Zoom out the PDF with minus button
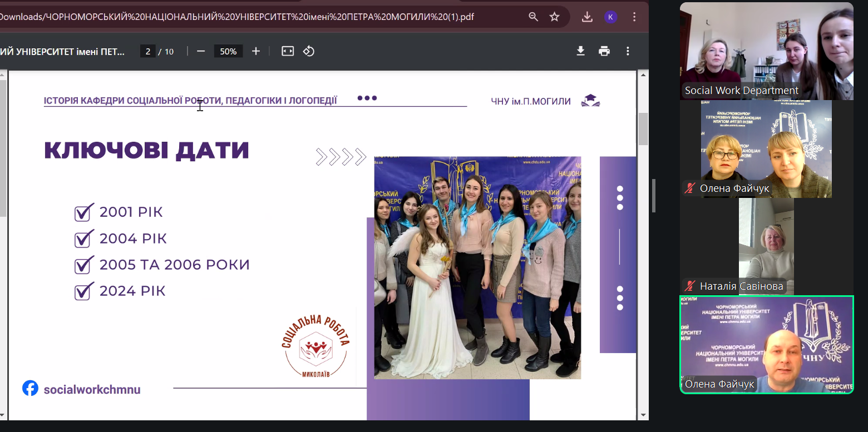 point(201,51)
